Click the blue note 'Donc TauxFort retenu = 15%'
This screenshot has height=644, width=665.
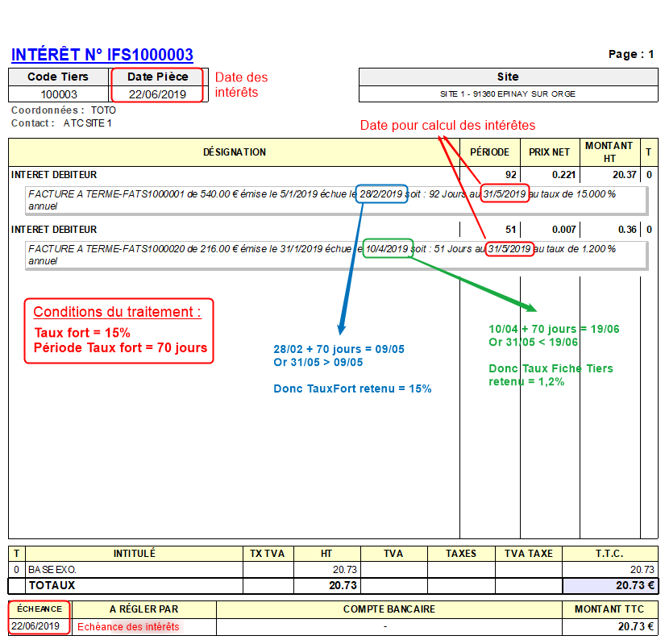point(352,388)
